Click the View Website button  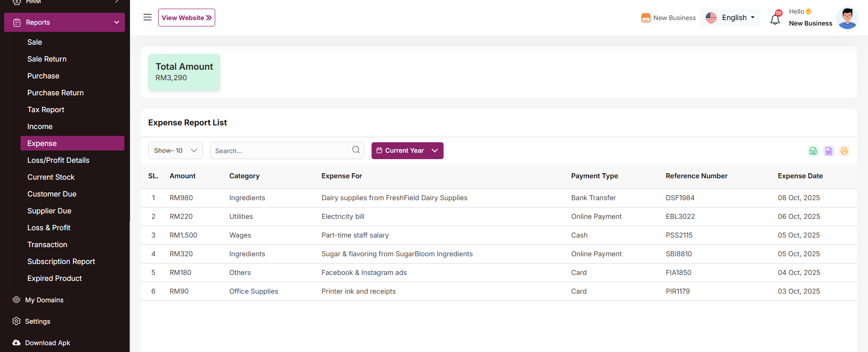click(186, 18)
